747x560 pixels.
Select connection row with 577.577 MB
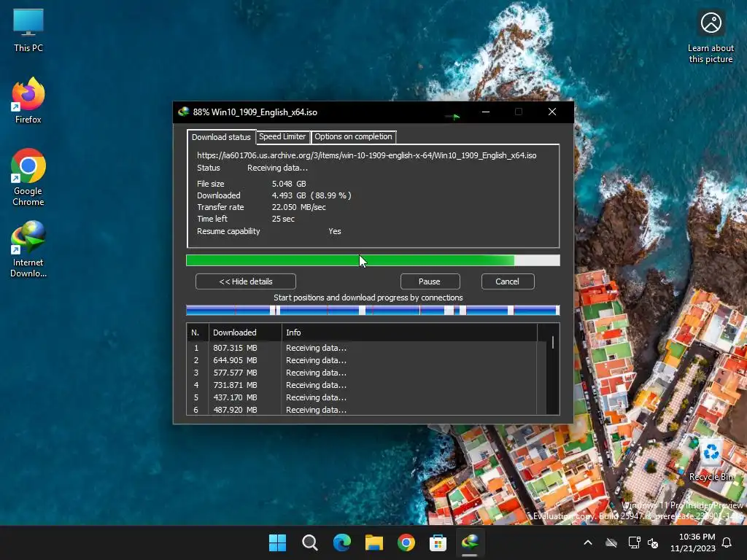coord(366,373)
